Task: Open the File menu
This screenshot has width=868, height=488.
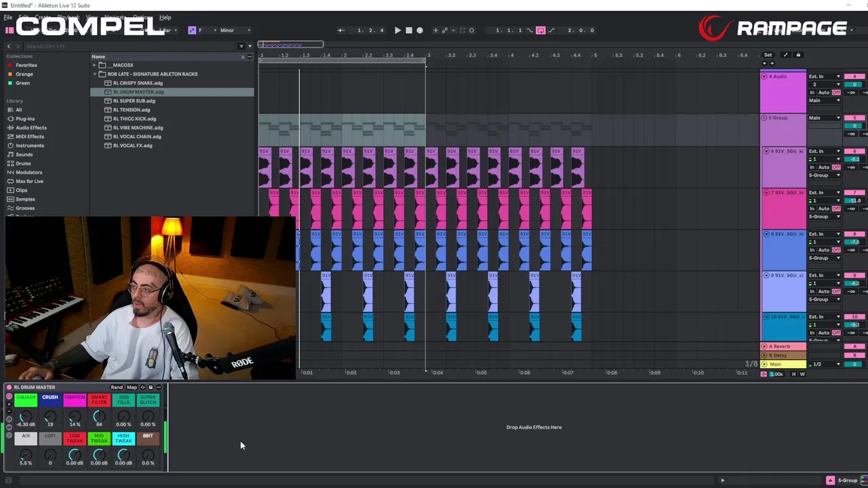Action: click(8, 18)
